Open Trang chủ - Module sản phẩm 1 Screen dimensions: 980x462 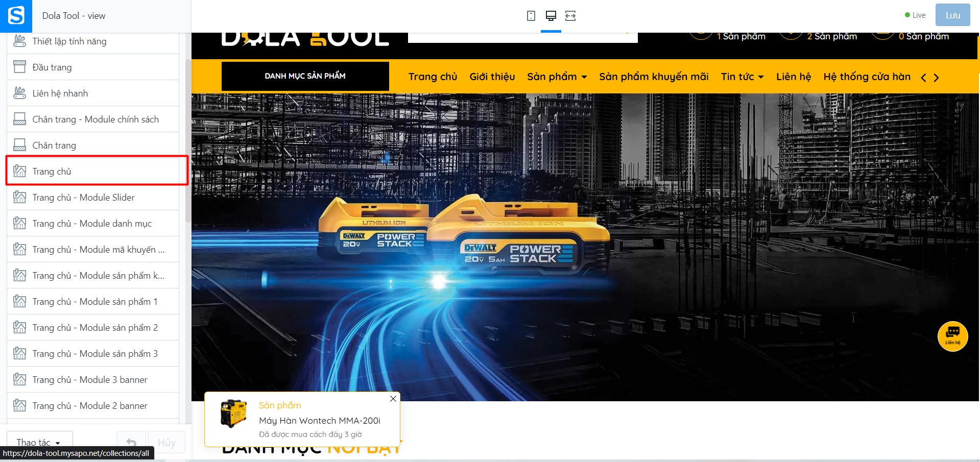(93, 301)
